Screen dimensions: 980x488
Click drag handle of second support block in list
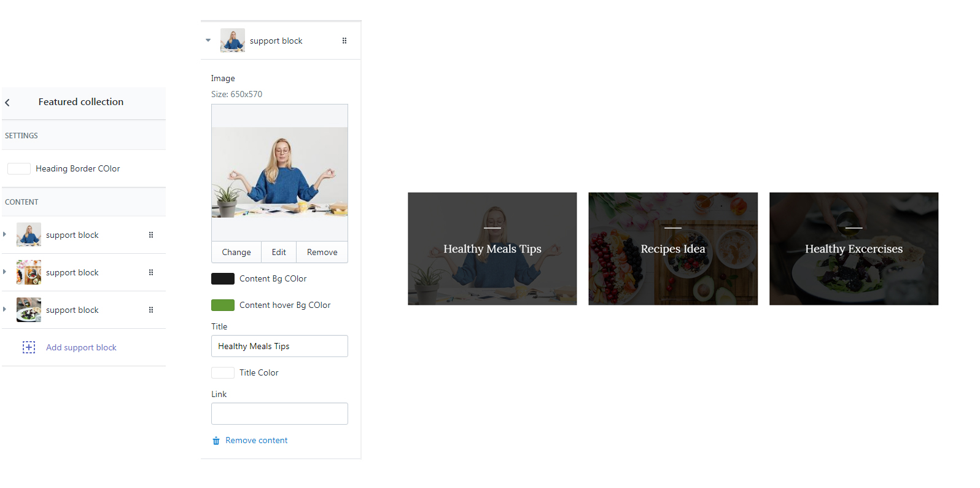coord(151,272)
